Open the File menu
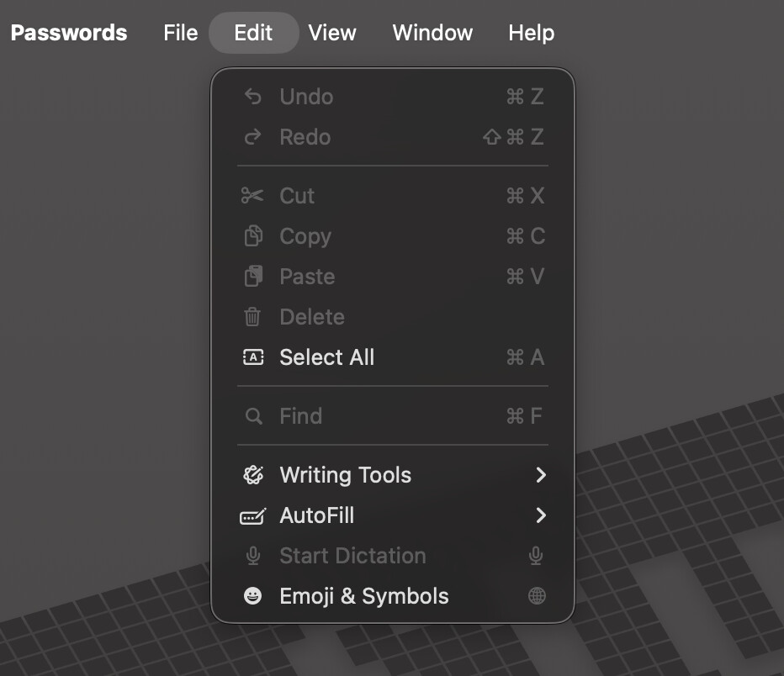Viewport: 784px width, 676px height. pos(180,33)
